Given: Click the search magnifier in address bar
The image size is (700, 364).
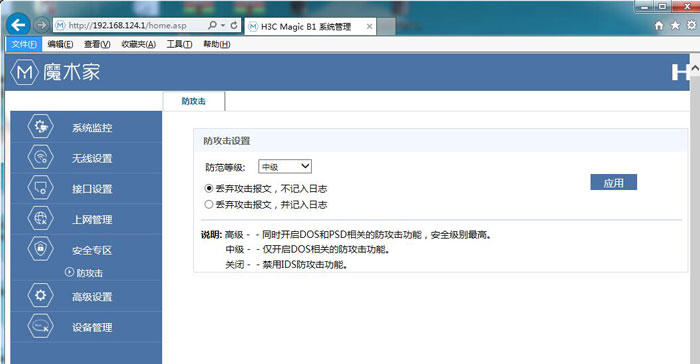Looking at the screenshot, I should coord(212,25).
